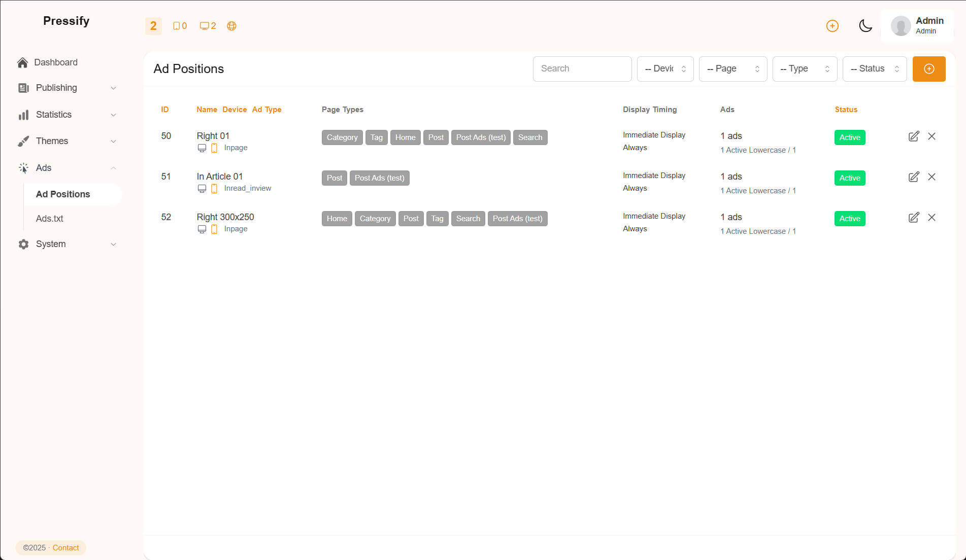This screenshot has height=560, width=966.
Task: Edit the Right 01 ad position
Action: coord(913,136)
